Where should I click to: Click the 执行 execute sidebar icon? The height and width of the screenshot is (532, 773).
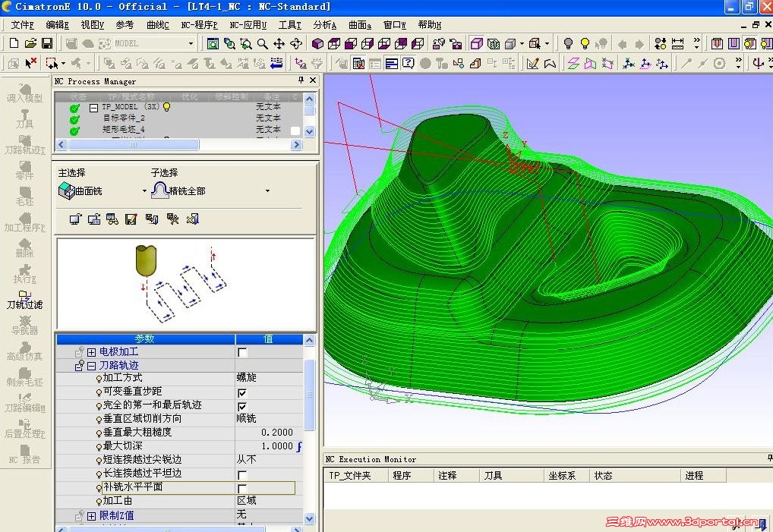pos(24,273)
